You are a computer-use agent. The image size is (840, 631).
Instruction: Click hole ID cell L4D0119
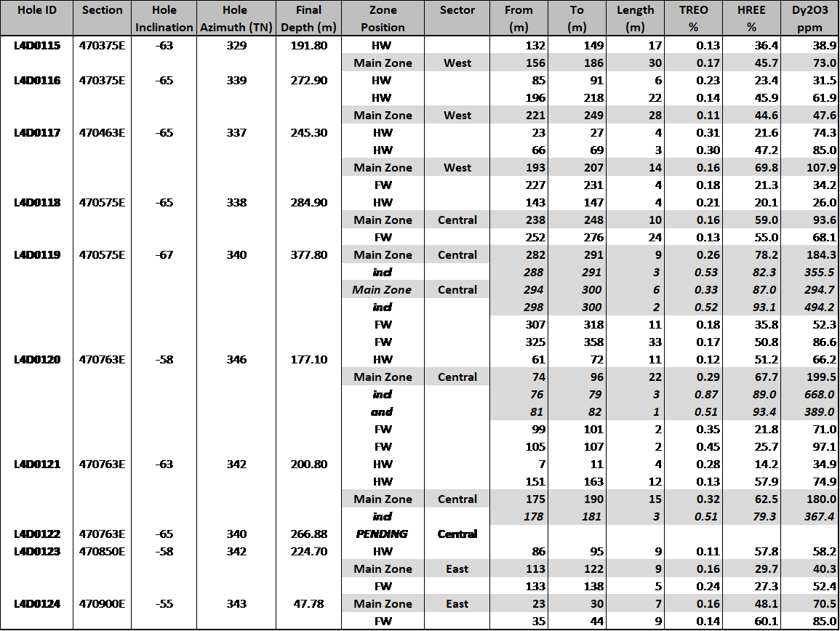click(x=36, y=254)
